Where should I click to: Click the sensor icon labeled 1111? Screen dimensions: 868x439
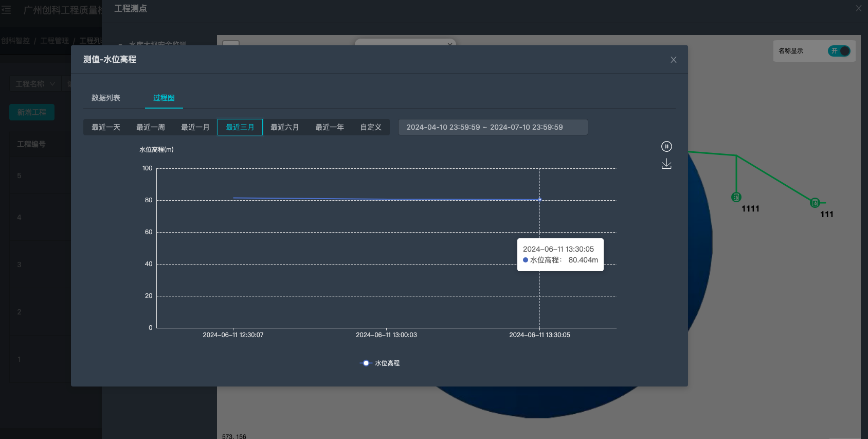736,197
